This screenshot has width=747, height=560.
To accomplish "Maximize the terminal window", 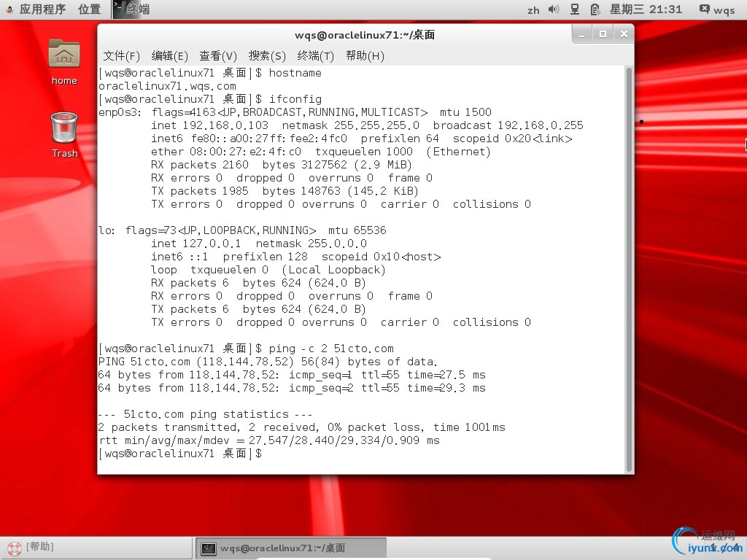I will 603,34.
